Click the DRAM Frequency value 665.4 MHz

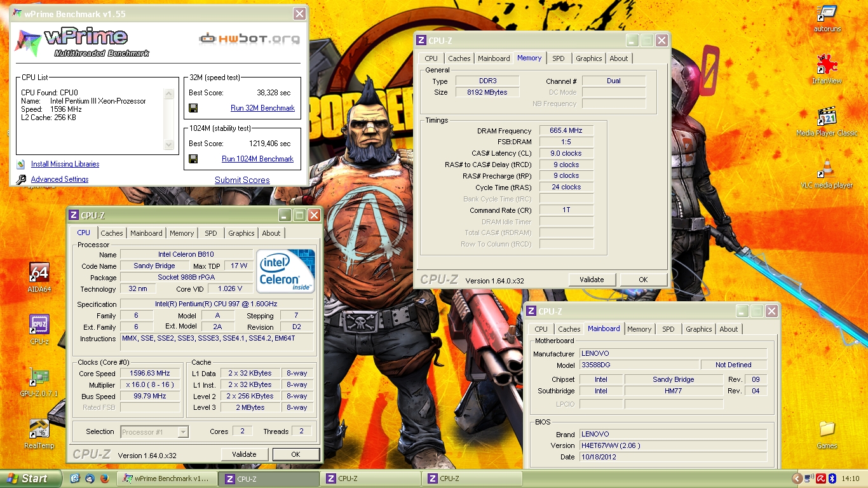point(566,130)
